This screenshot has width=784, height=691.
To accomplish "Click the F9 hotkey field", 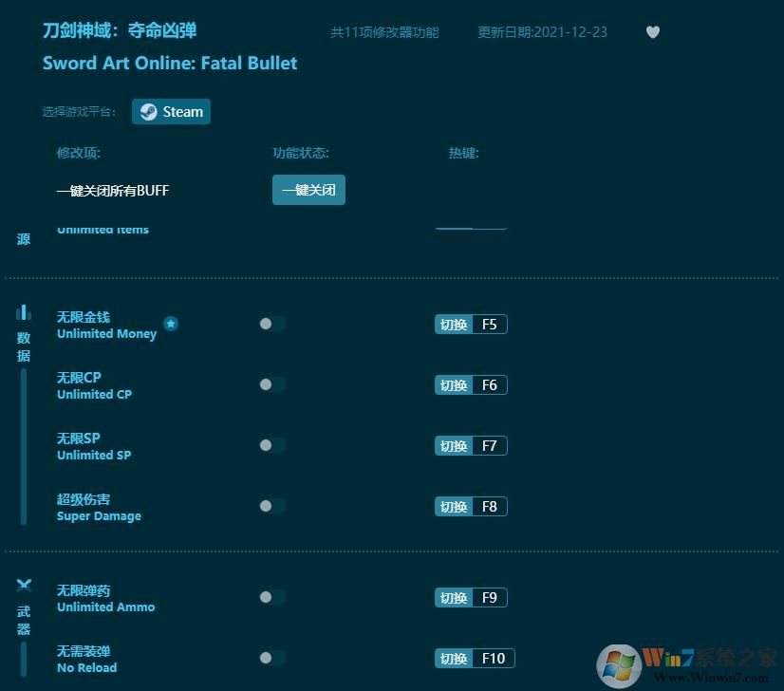I will click(x=490, y=597).
